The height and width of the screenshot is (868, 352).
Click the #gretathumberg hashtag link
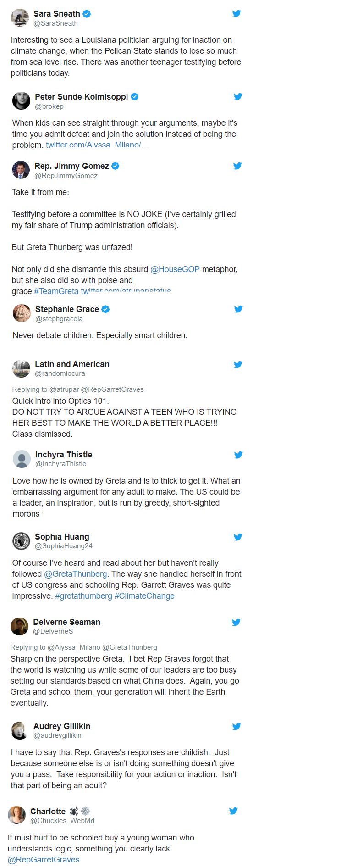[83, 596]
